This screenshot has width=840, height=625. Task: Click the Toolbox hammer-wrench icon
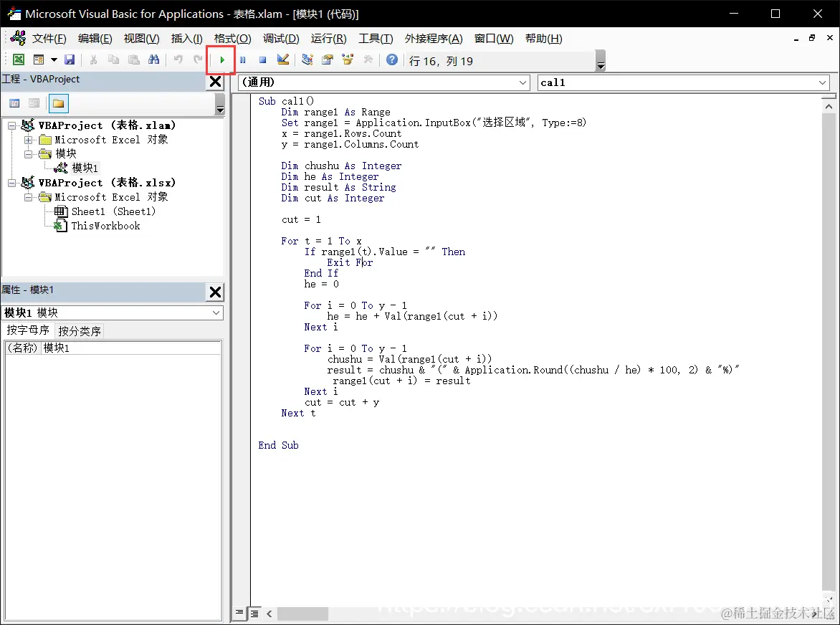tap(368, 60)
